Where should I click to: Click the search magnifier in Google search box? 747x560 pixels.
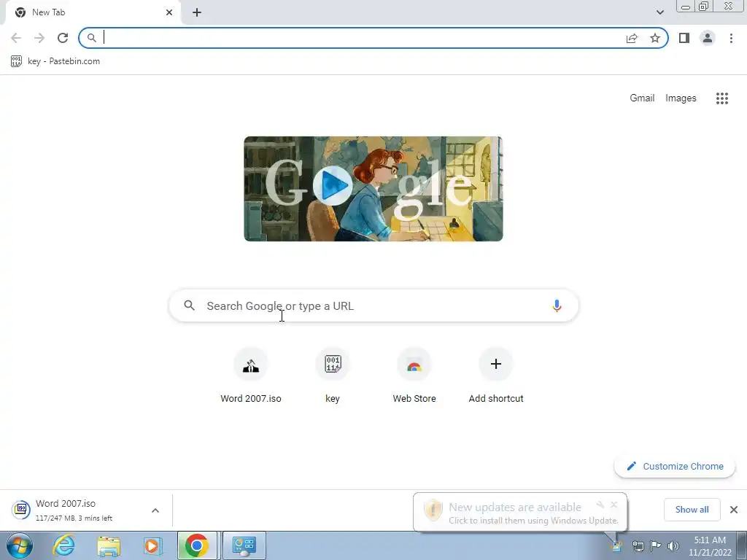click(189, 306)
